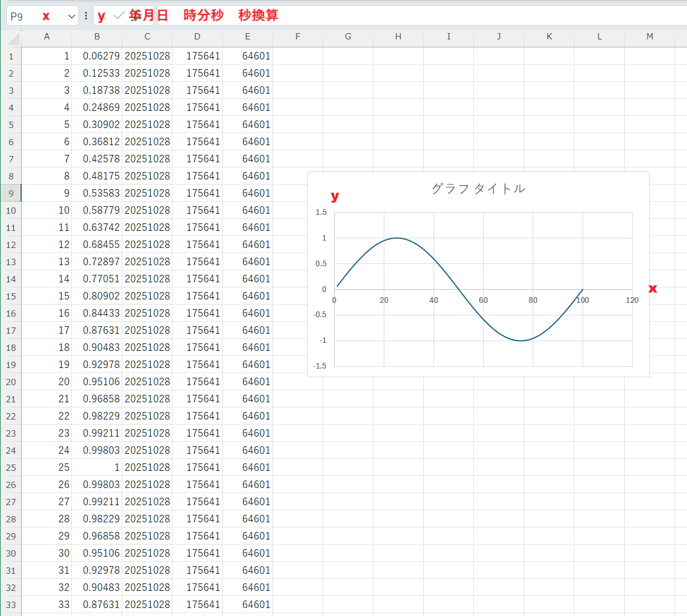The height and width of the screenshot is (616, 687).
Task: Expand the Name Box dropdown arrow
Action: (x=71, y=17)
